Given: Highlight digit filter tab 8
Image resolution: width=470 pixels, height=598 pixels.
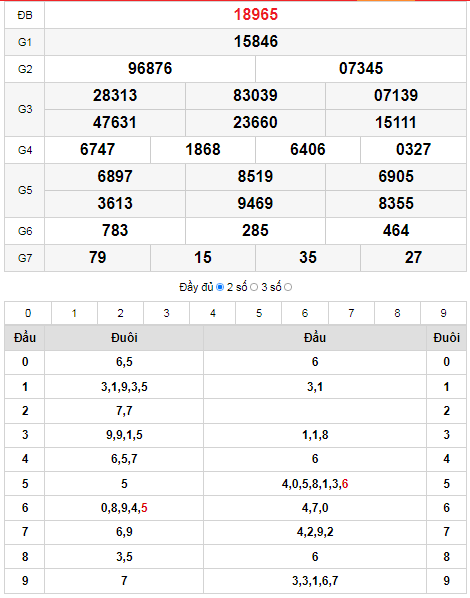Looking at the screenshot, I should point(397,313).
